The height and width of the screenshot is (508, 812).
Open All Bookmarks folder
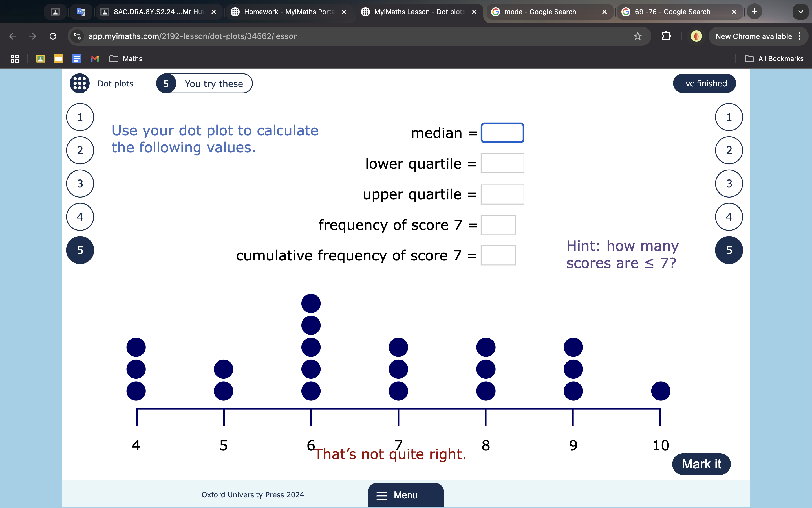tap(774, 59)
